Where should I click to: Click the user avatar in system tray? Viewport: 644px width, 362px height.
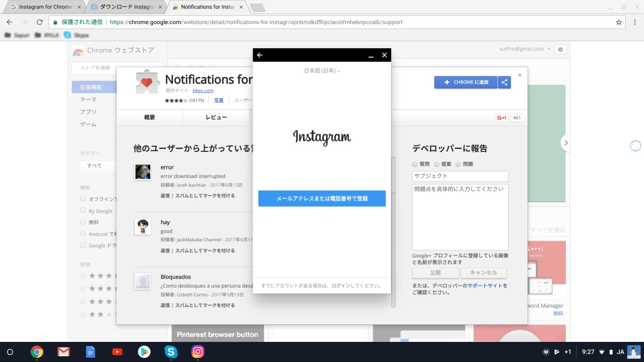[x=633, y=352]
